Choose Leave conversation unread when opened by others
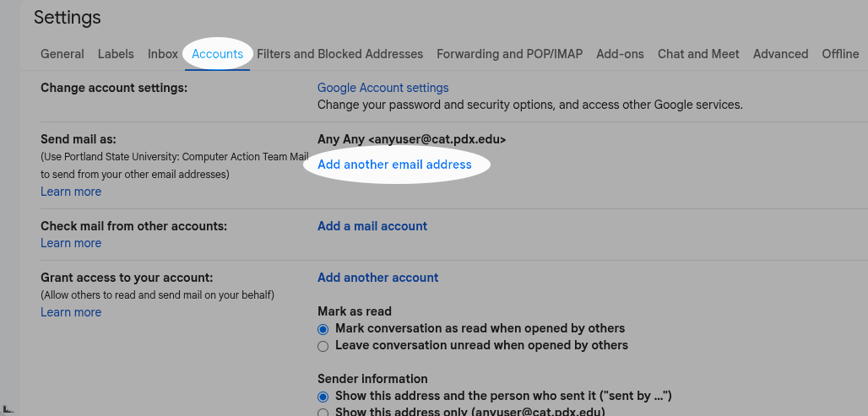The height and width of the screenshot is (416, 868). tap(323, 345)
